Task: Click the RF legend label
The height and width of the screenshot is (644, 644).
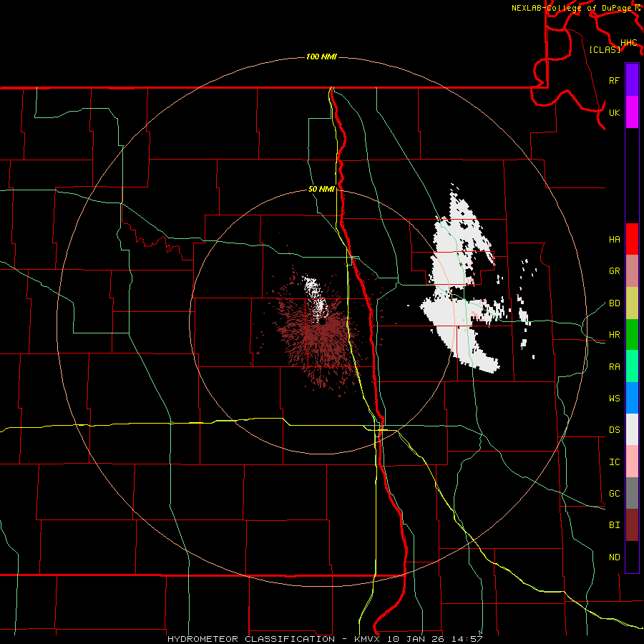Action: [614, 80]
